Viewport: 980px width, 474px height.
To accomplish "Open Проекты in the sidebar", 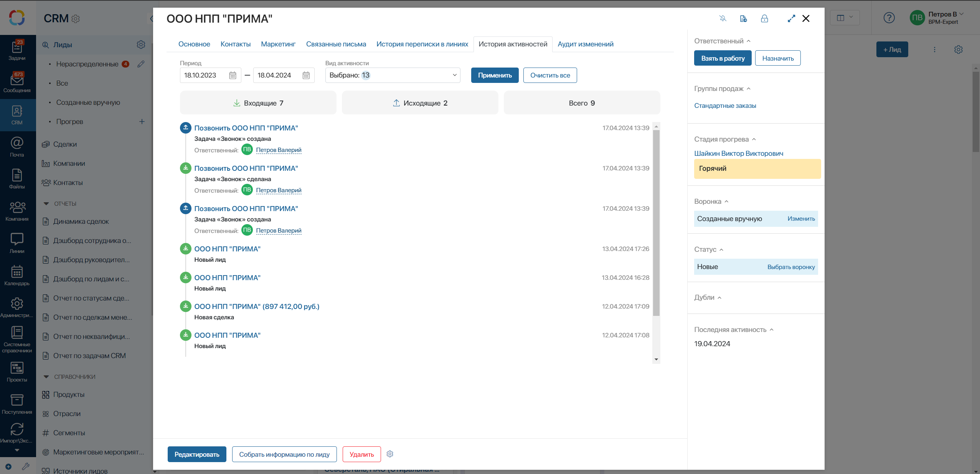I will pyautogui.click(x=17, y=372).
